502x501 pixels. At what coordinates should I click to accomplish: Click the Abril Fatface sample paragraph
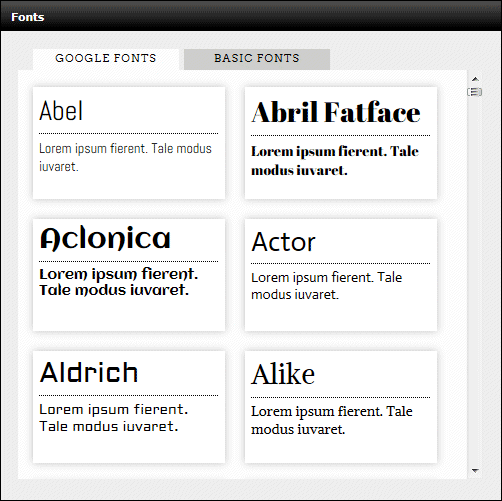pos(335,161)
